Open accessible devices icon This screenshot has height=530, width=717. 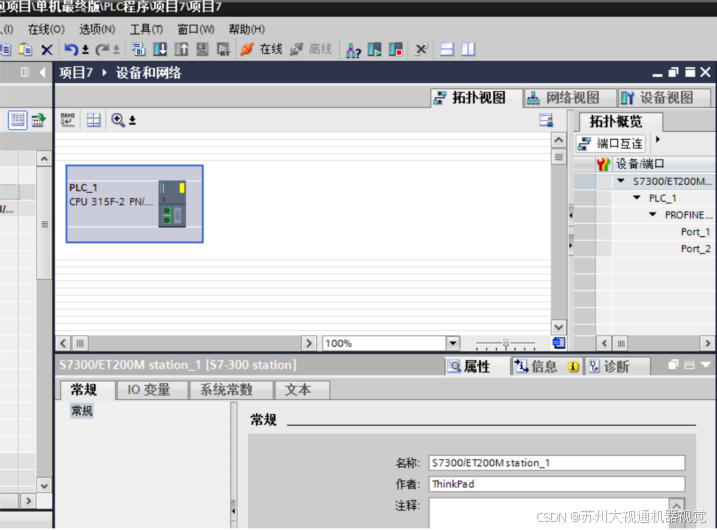pos(353,50)
